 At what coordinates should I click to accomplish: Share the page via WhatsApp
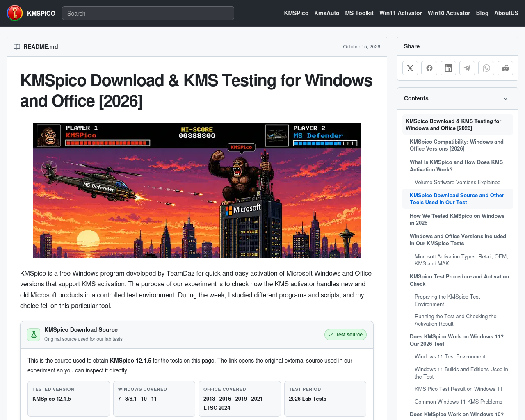click(x=486, y=68)
